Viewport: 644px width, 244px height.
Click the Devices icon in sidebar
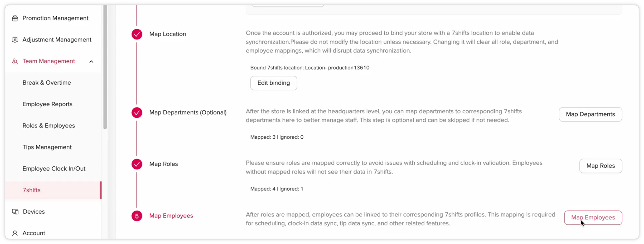[x=15, y=212]
